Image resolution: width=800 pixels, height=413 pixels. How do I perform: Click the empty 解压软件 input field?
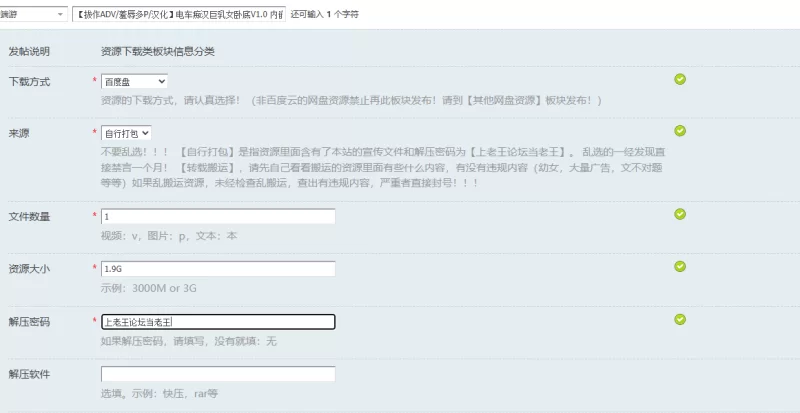(x=218, y=374)
